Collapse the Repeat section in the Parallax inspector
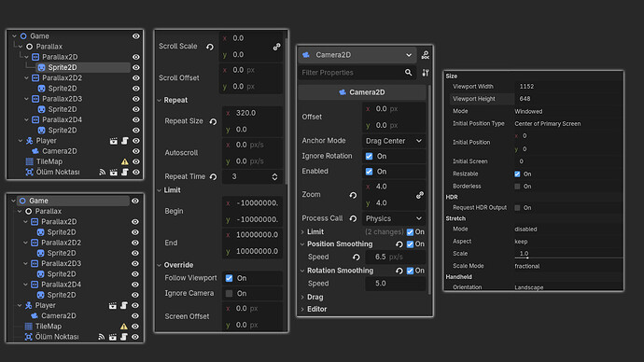The width and height of the screenshot is (644, 362). [160, 100]
